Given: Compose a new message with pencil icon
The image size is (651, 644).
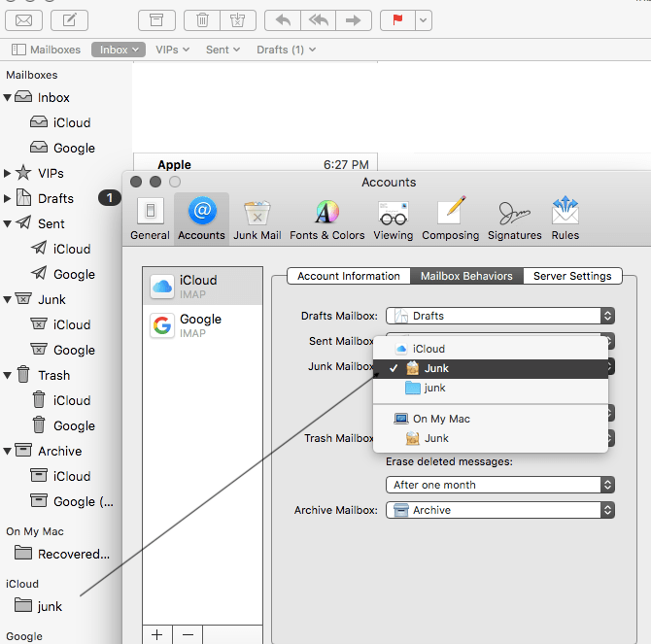Looking at the screenshot, I should [69, 20].
